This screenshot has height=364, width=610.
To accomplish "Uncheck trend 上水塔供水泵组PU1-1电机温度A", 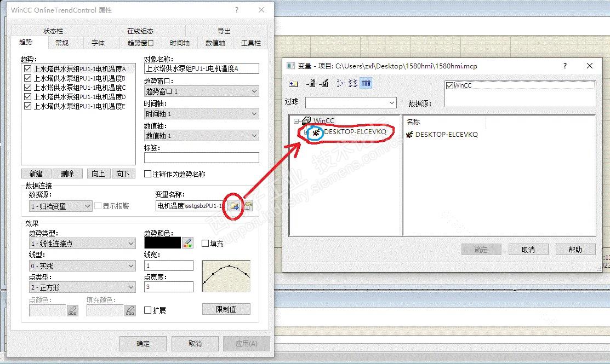I will point(27,69).
